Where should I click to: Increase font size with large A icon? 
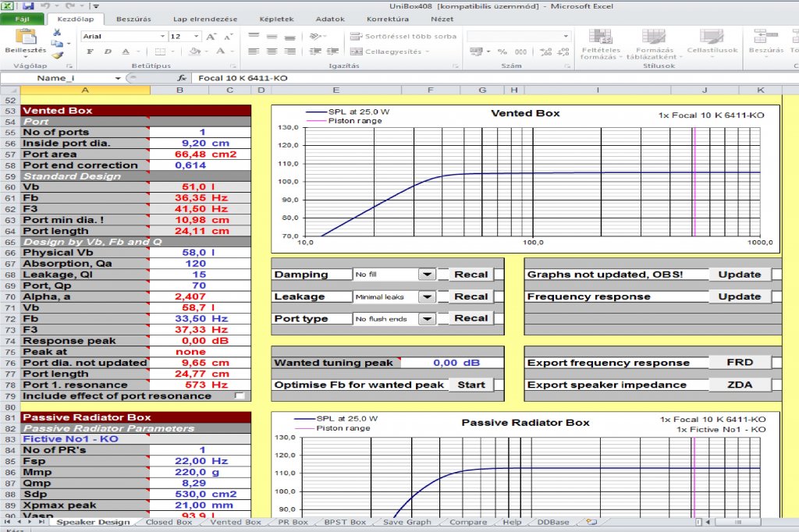click(211, 36)
